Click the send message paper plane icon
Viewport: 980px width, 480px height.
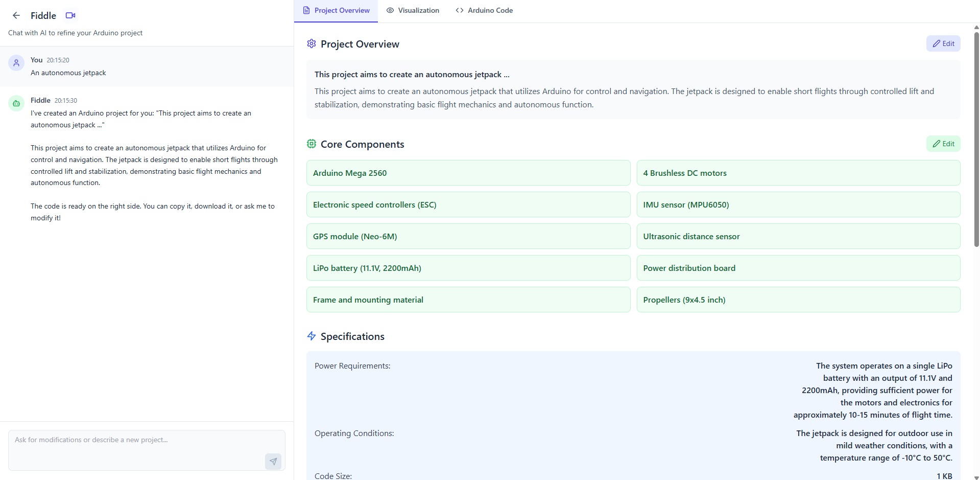pyautogui.click(x=273, y=461)
